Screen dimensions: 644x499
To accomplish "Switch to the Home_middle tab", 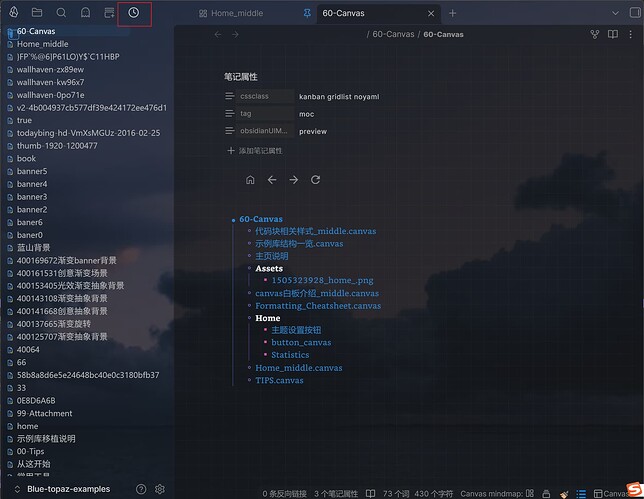I will [237, 14].
